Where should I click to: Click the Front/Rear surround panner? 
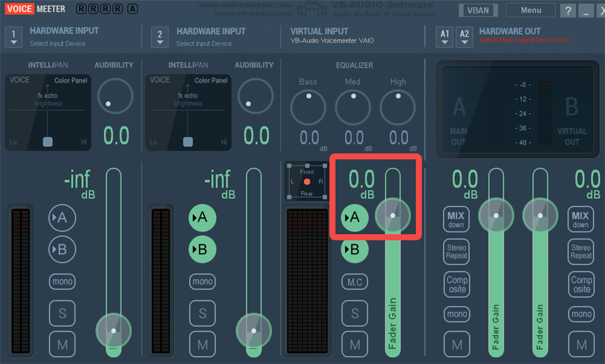tap(307, 181)
